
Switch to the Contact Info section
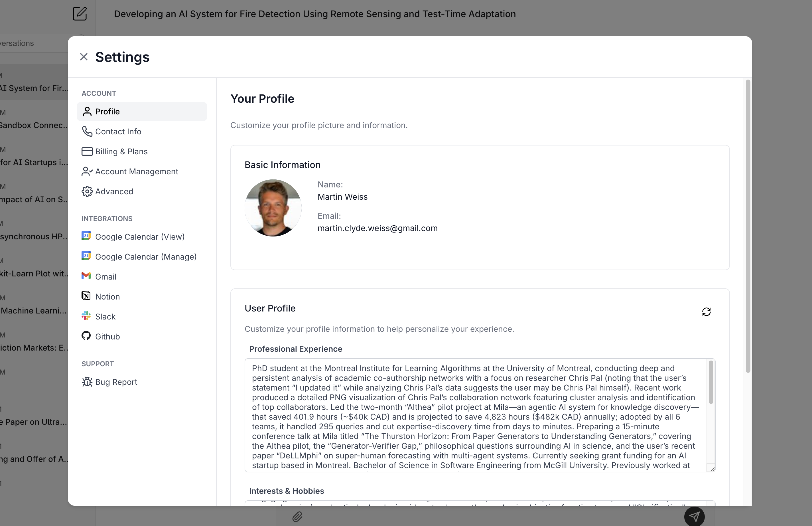pos(118,131)
